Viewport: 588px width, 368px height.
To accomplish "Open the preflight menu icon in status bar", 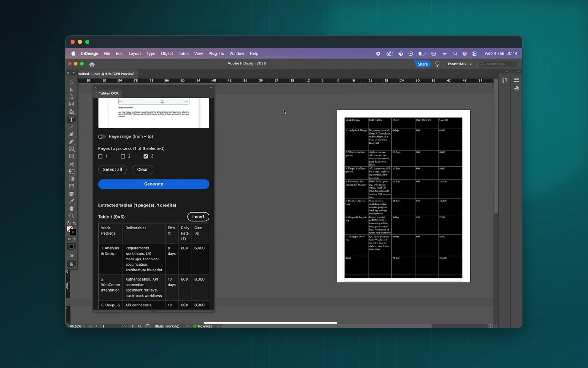I will tap(148, 326).
